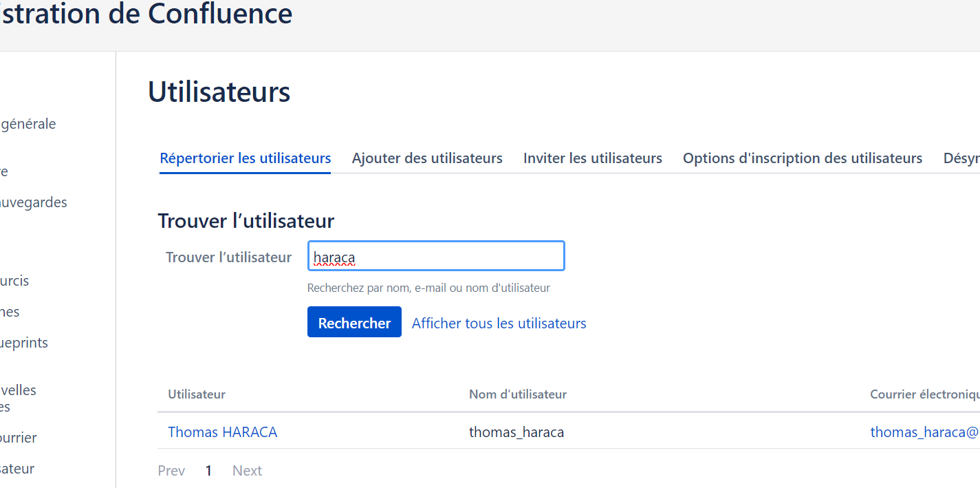Click the thomas_haraca@ email link
This screenshot has width=980, height=488.
[925, 432]
